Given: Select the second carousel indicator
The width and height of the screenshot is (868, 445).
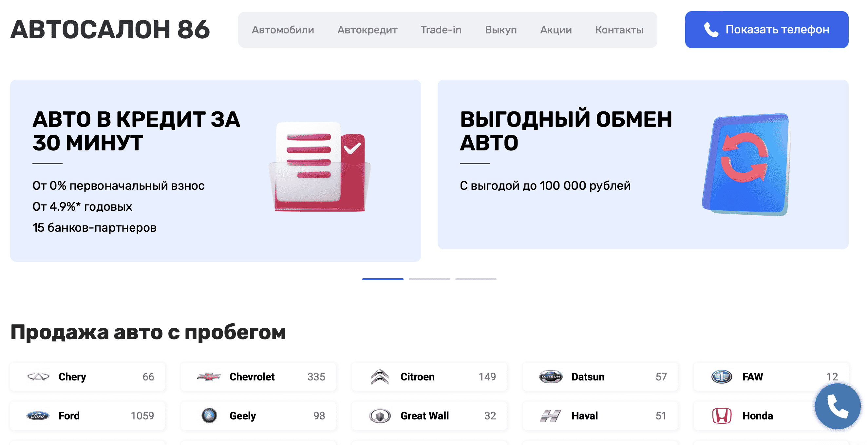Looking at the screenshot, I should tap(429, 279).
